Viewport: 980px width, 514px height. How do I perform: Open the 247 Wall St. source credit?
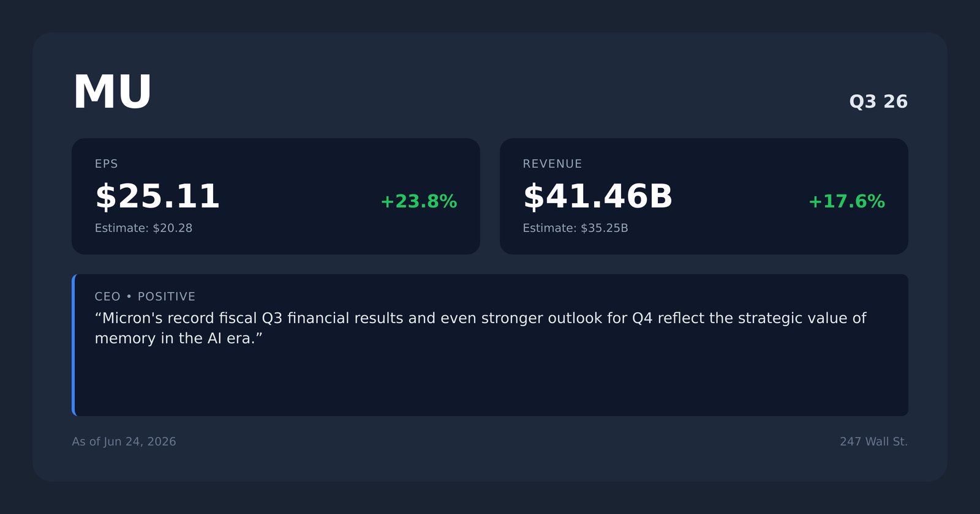pyautogui.click(x=873, y=442)
